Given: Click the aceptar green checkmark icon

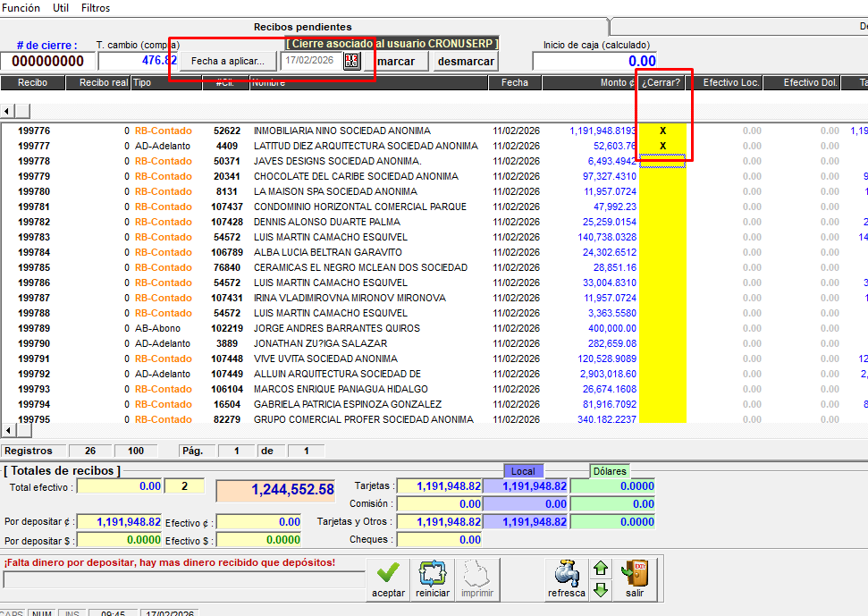Looking at the screenshot, I should click(x=387, y=572).
